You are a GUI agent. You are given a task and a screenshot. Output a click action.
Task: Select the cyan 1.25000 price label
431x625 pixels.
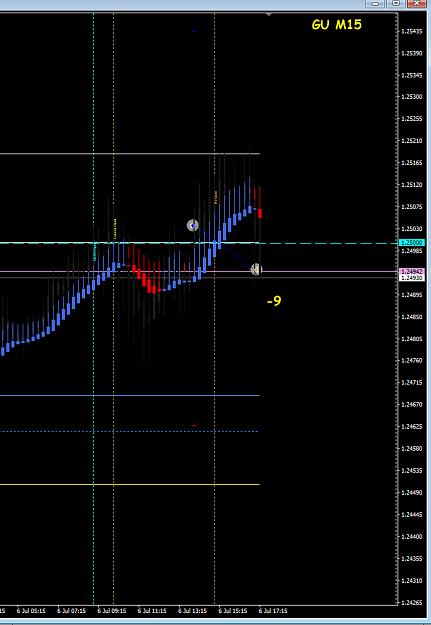[412, 242]
